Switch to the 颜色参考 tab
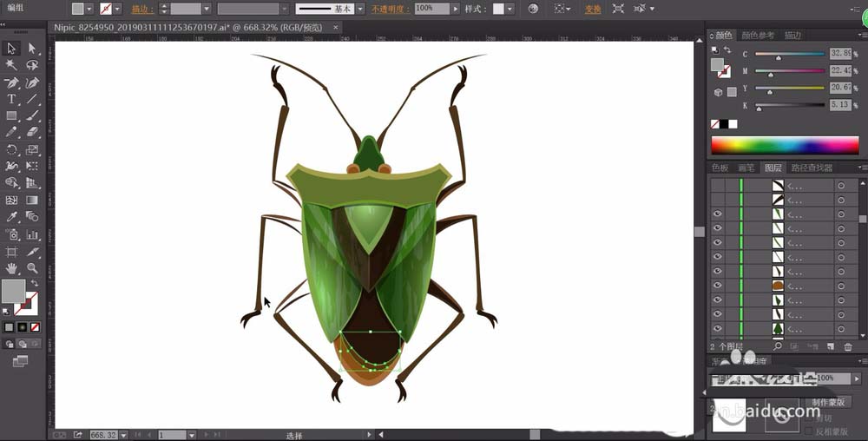Image resolution: width=868 pixels, height=441 pixels. click(x=758, y=36)
